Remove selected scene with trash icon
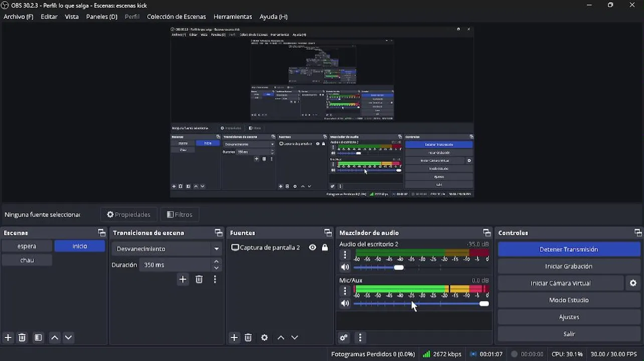This screenshot has width=644, height=361. [x=22, y=337]
